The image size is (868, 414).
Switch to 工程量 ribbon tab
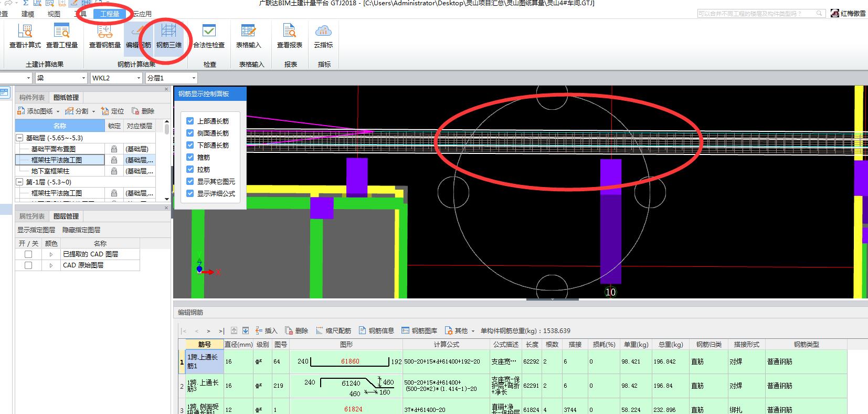click(x=110, y=14)
